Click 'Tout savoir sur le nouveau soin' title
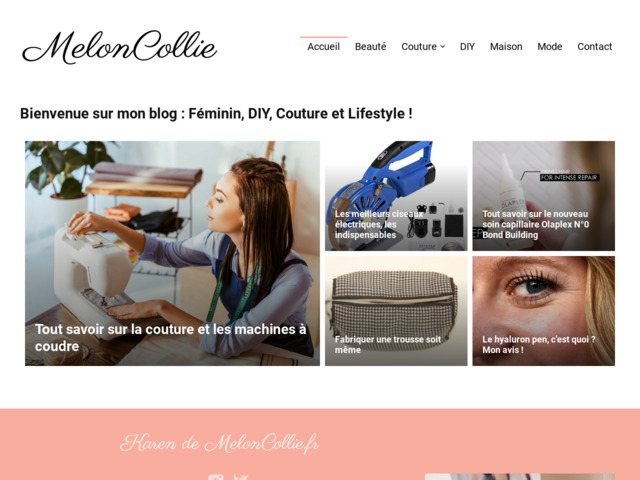640x480 pixels. point(536,224)
